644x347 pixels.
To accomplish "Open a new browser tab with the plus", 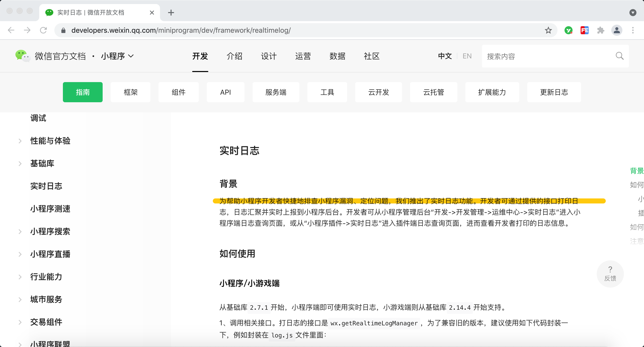I will coord(171,13).
